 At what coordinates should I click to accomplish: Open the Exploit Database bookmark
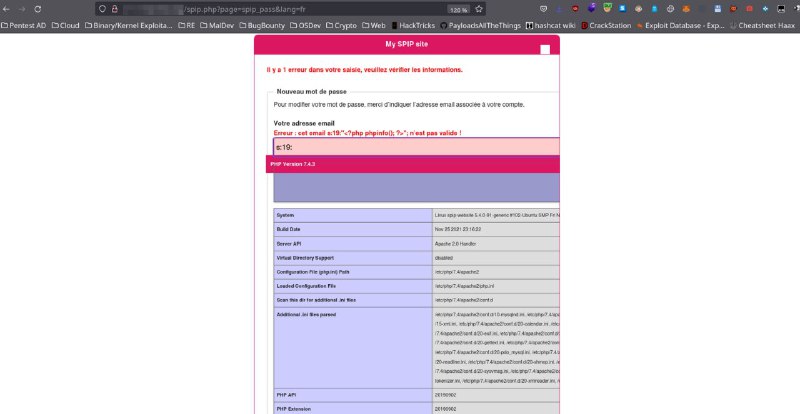click(x=681, y=25)
